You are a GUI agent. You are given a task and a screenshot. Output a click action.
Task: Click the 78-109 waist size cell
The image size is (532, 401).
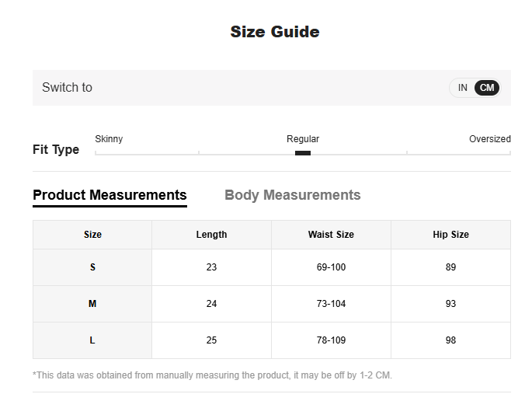[331, 340]
